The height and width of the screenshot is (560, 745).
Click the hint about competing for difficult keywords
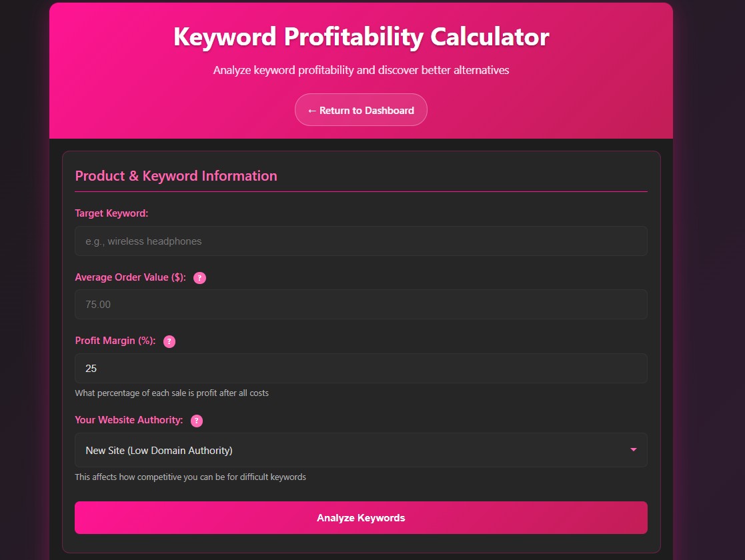coord(190,477)
